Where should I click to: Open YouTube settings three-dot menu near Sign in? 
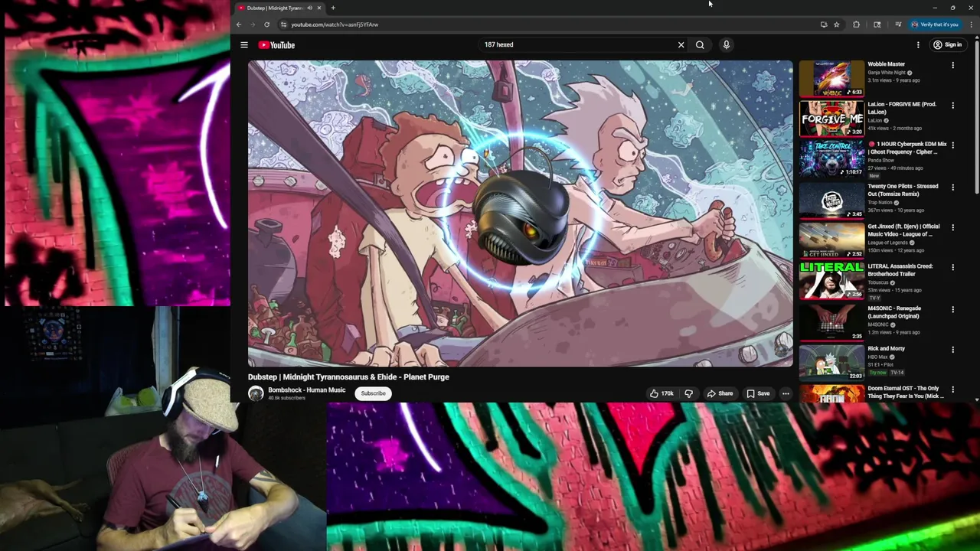click(918, 45)
